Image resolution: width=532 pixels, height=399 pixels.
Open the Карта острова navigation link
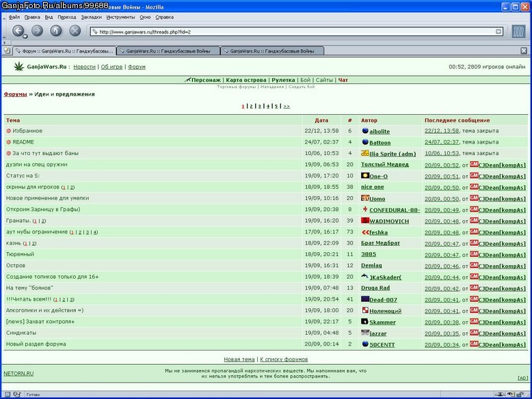pos(246,80)
